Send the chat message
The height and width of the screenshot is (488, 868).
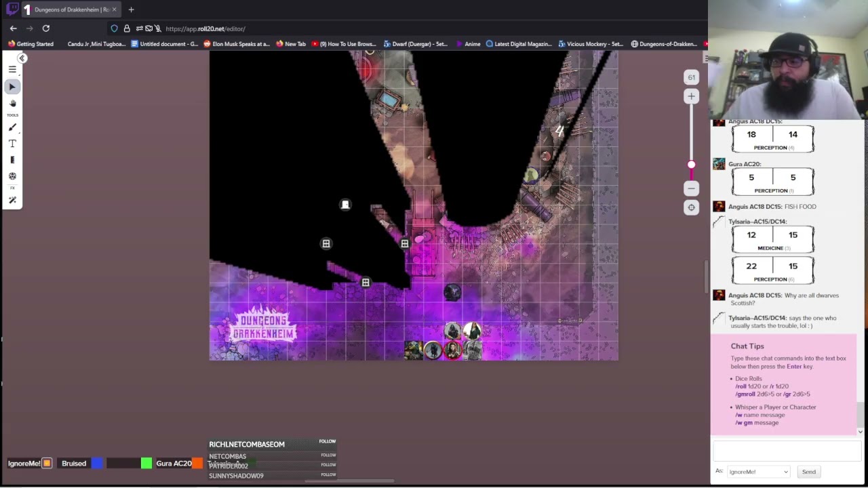pos(809,472)
